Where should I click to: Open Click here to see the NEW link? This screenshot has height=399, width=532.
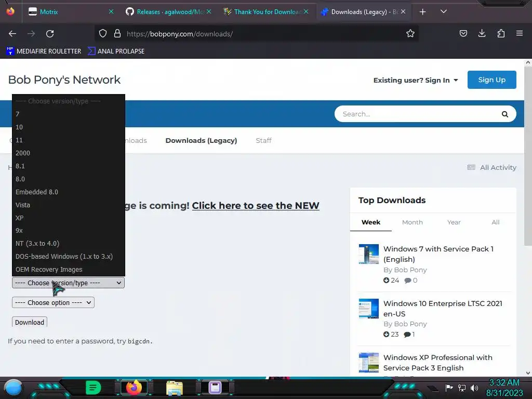tap(256, 206)
